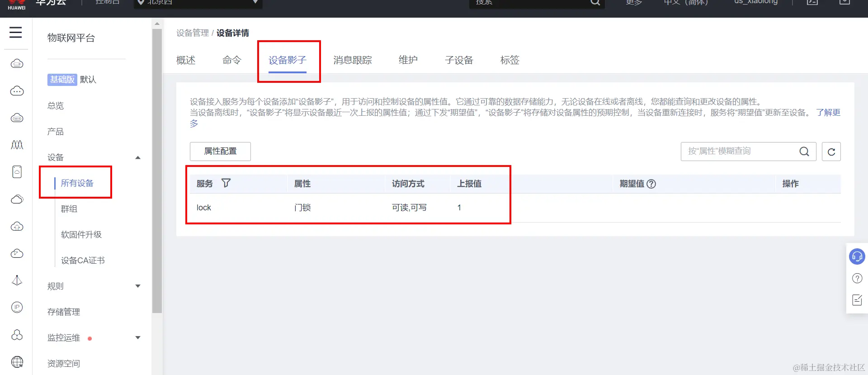Switch to the 概述 tab
The image size is (868, 375).
click(186, 60)
